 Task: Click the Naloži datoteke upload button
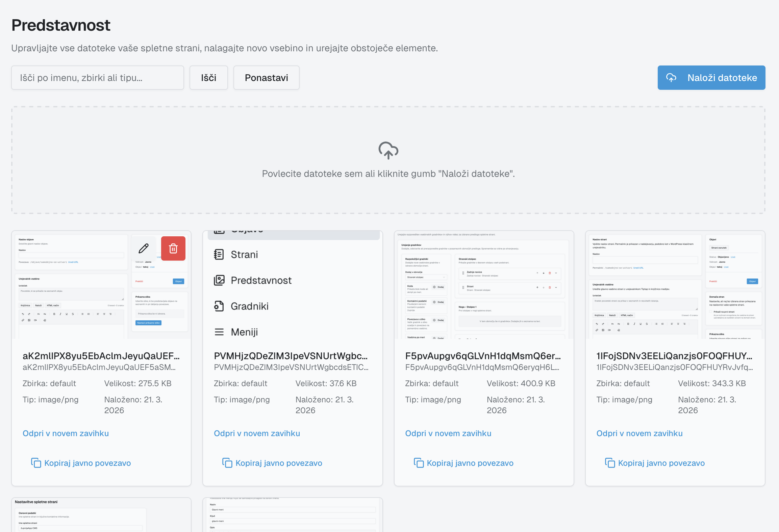(711, 78)
